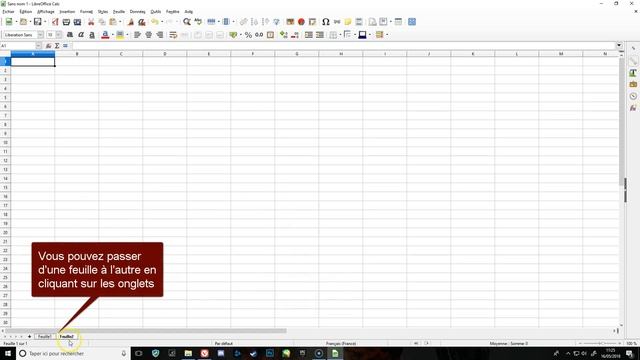
Task: Click the Clone formatting paintbrush icon
Action: (131, 22)
